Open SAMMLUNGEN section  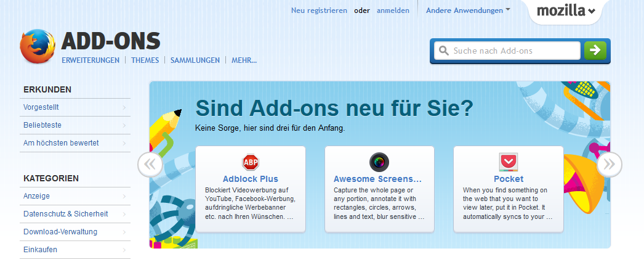195,60
